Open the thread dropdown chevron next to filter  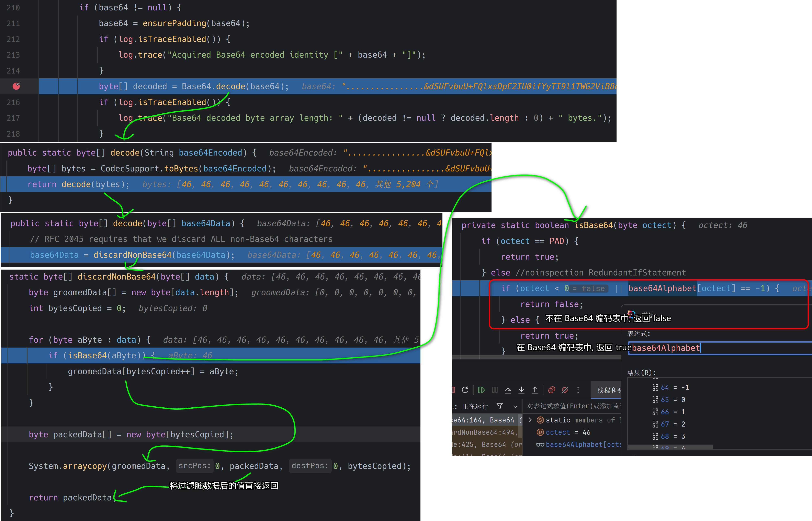515,406
